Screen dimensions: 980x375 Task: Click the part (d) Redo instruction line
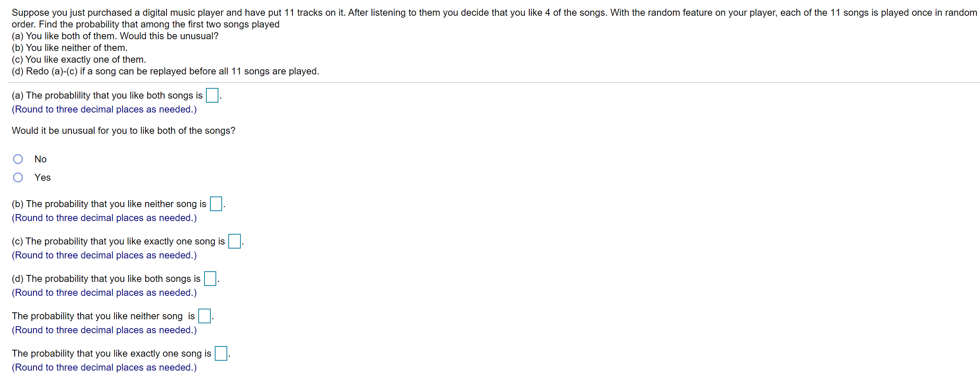tap(165, 71)
